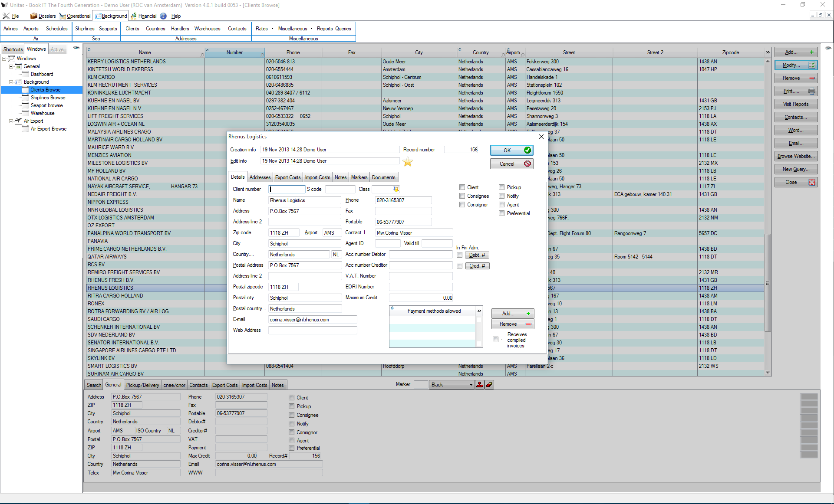Click the red user marker icon next to Black
834x504 pixels.
(480, 385)
